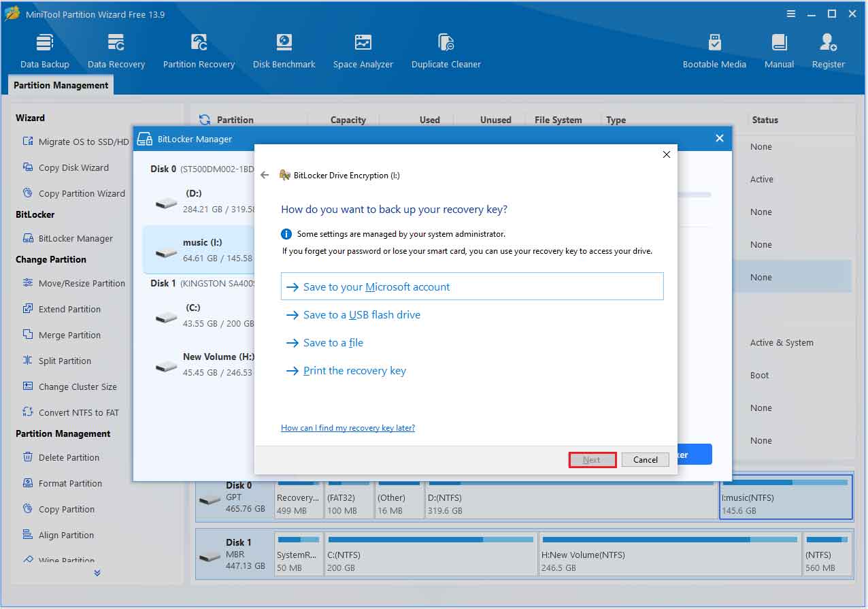Choose Save to a file option

324,343
